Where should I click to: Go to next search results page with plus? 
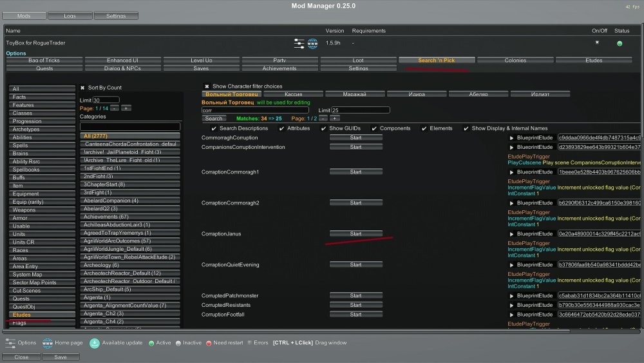click(335, 119)
